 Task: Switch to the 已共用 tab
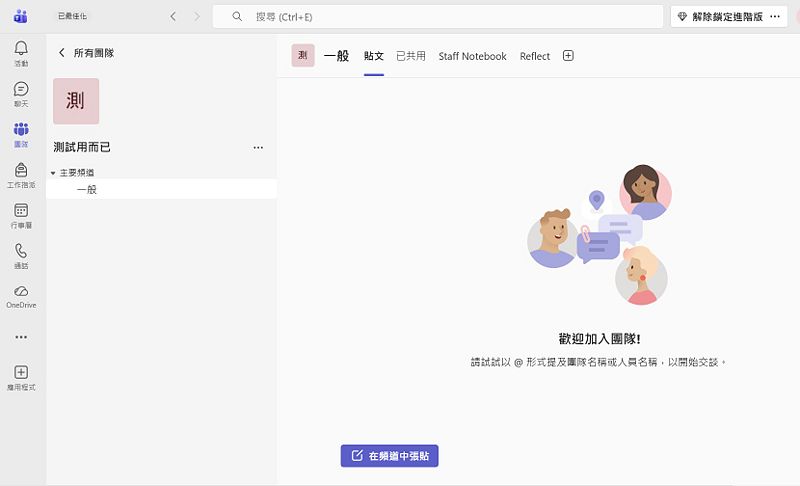click(x=410, y=56)
